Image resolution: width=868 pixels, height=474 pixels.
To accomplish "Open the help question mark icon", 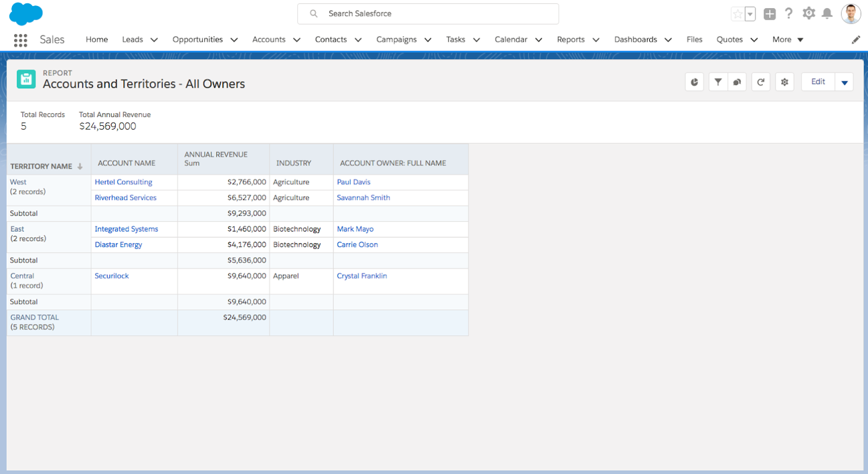I will [789, 13].
